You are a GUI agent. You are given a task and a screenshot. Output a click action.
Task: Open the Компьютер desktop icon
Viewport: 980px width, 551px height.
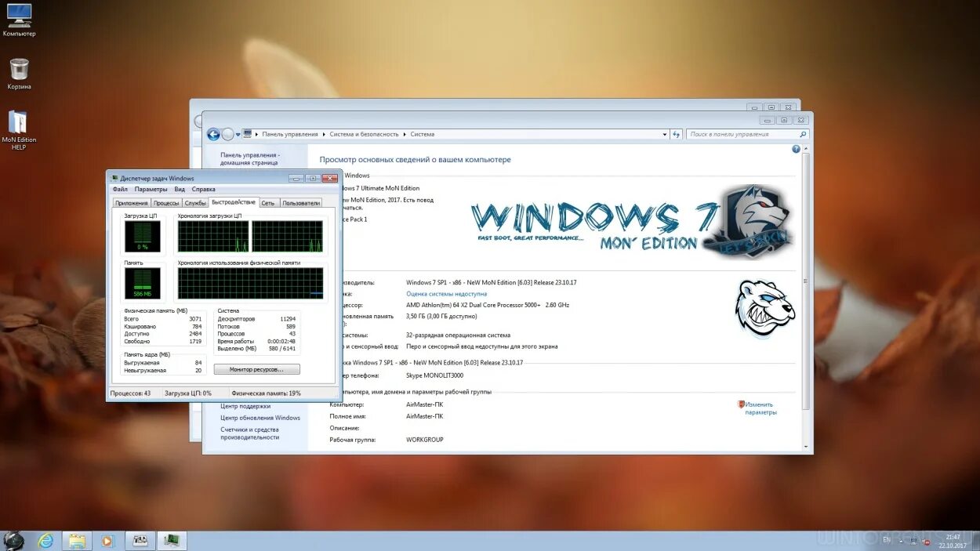pos(19,20)
